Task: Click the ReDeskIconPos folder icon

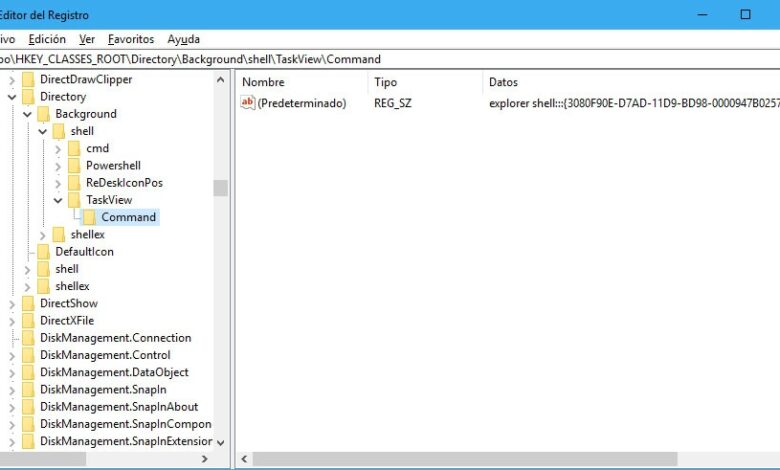Action: tap(74, 183)
